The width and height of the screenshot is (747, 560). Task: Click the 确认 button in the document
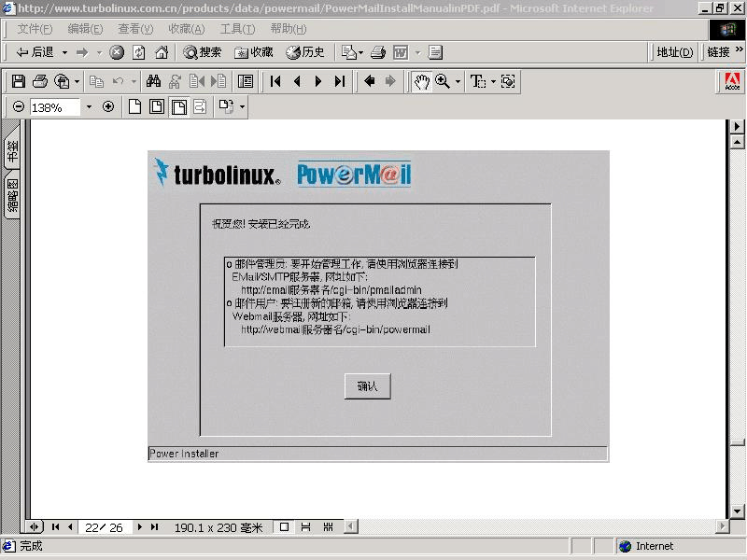pos(367,386)
